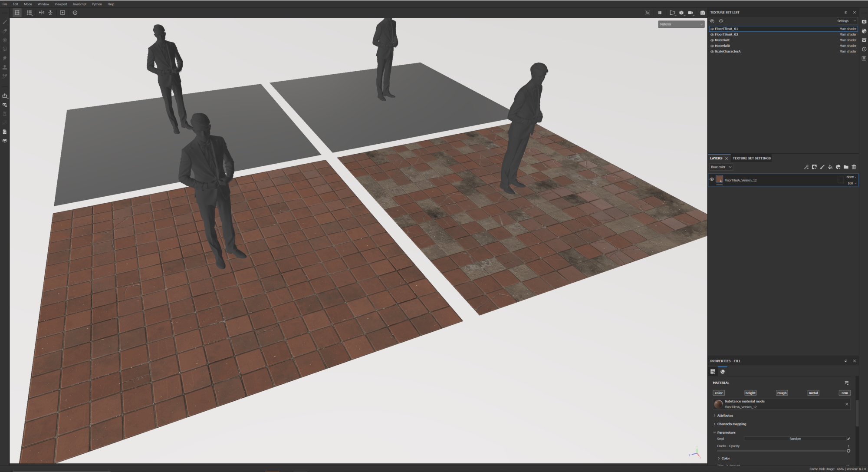Pause viewport rendering with the pause icon
This screenshot has height=472, width=868.
pos(660,13)
